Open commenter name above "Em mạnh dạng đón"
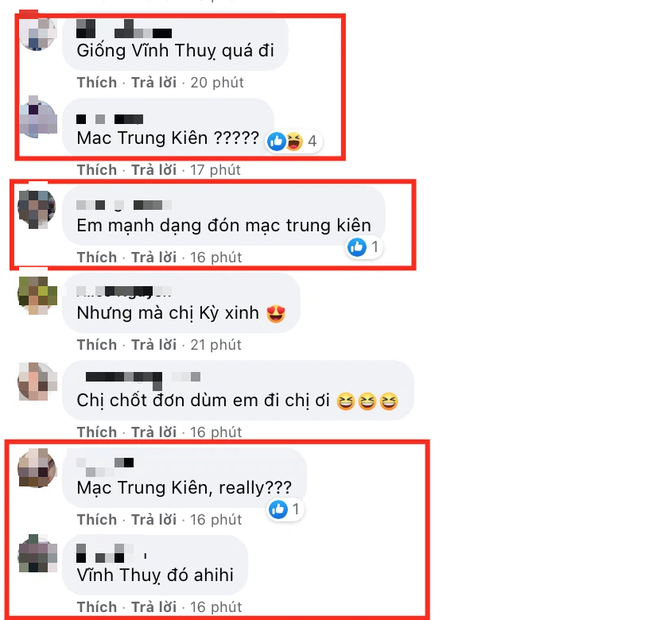This screenshot has width=660, height=620. pyautogui.click(x=124, y=205)
